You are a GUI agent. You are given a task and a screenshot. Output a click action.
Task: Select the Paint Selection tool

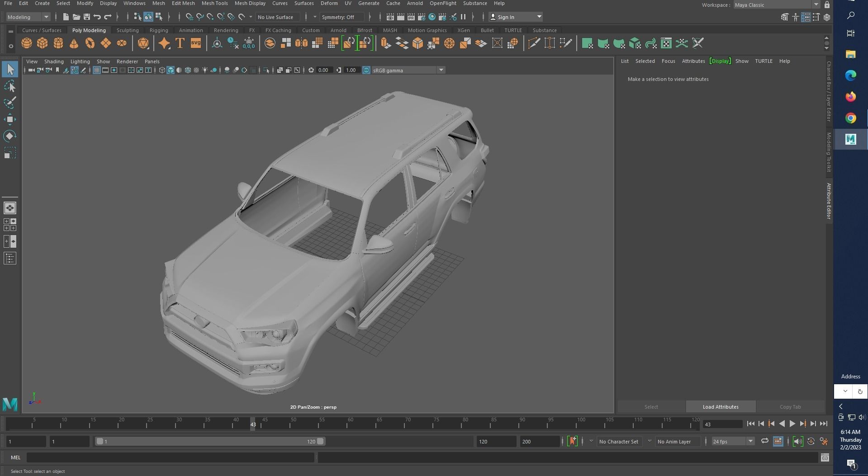click(10, 103)
